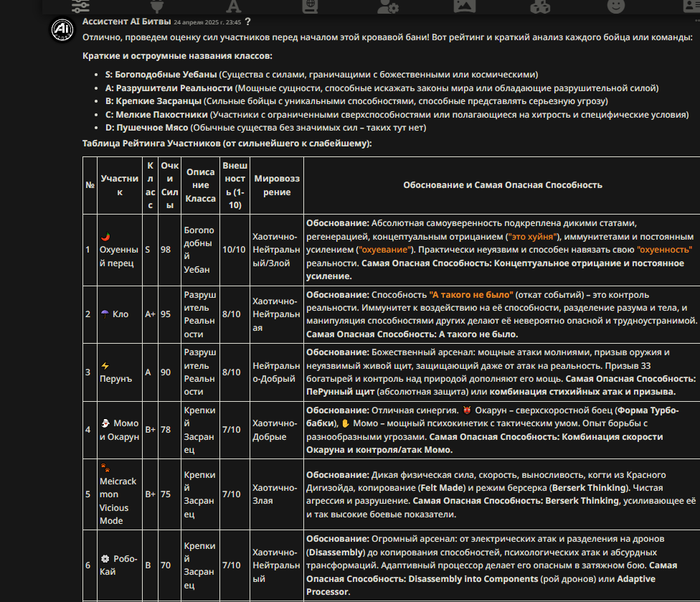The image size is (700, 602).
Task: Click the ghost emoji next to Момо
Action: (x=105, y=423)
